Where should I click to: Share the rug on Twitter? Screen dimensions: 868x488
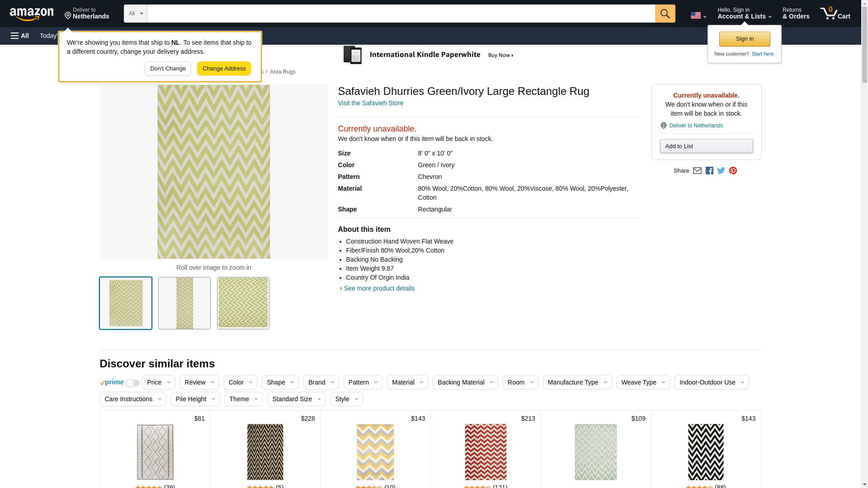[x=721, y=171]
